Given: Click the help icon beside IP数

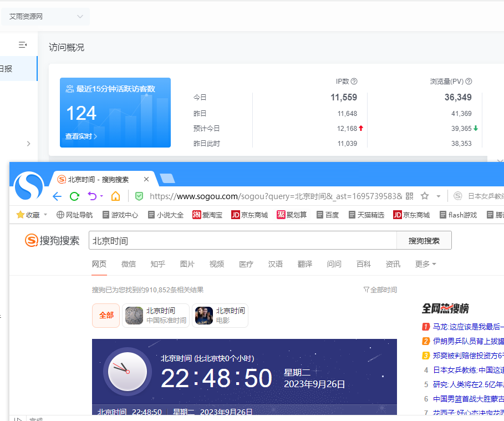Looking at the screenshot, I should click(x=354, y=82).
